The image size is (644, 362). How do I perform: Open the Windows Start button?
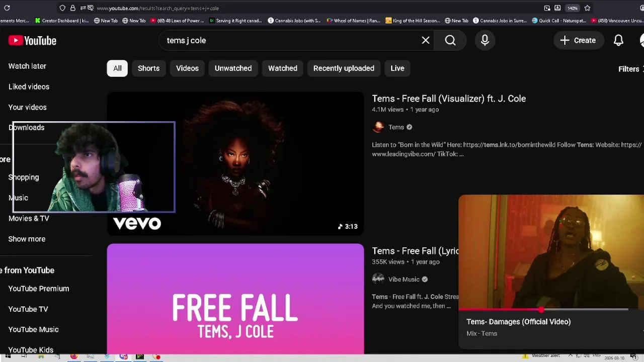(8, 356)
